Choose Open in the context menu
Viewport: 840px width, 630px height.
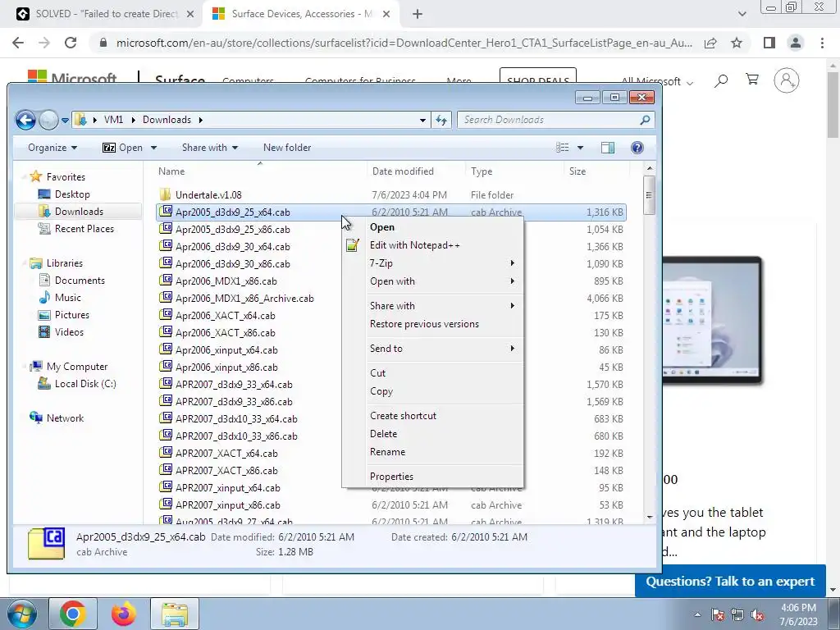[432, 227]
